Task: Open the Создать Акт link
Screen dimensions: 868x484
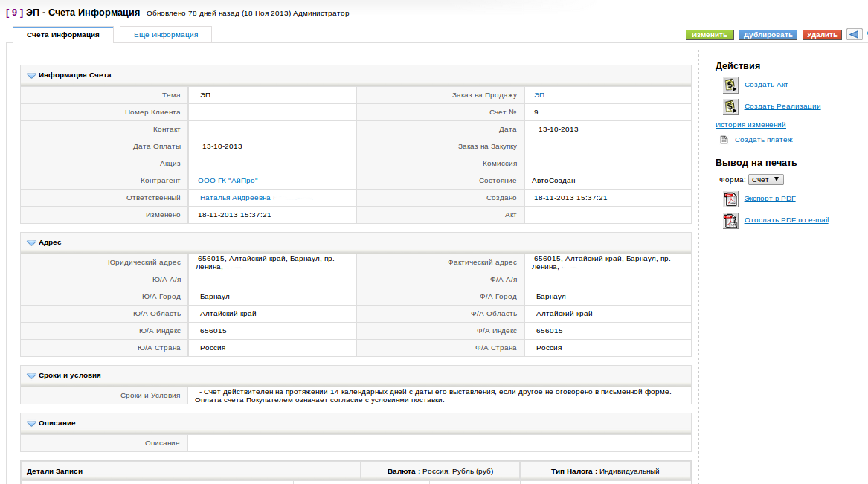Action: coord(766,85)
